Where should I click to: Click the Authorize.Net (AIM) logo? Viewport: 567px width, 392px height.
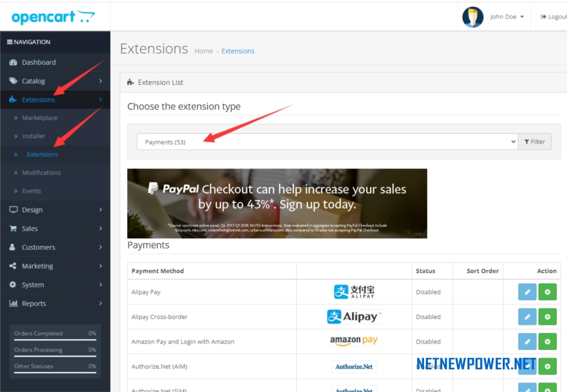pos(354,366)
